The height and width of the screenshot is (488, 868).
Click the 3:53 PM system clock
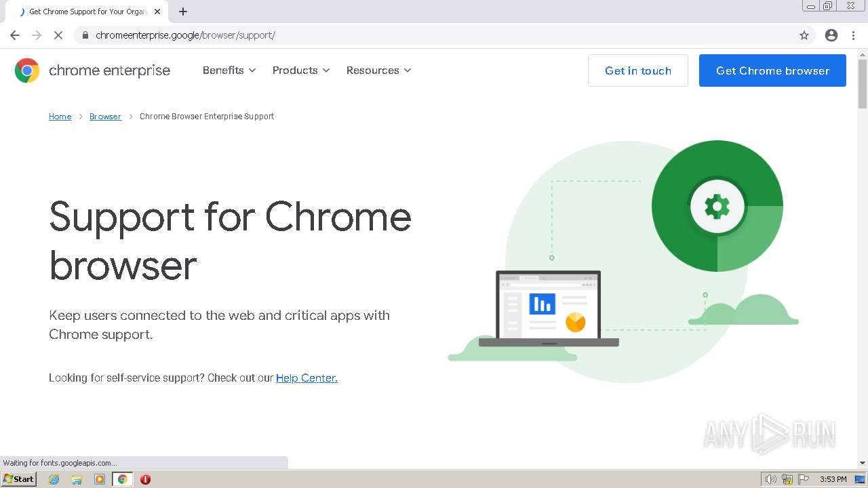click(833, 479)
